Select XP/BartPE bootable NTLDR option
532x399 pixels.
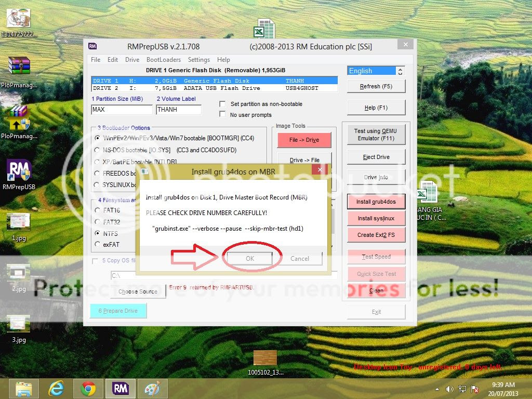click(97, 162)
